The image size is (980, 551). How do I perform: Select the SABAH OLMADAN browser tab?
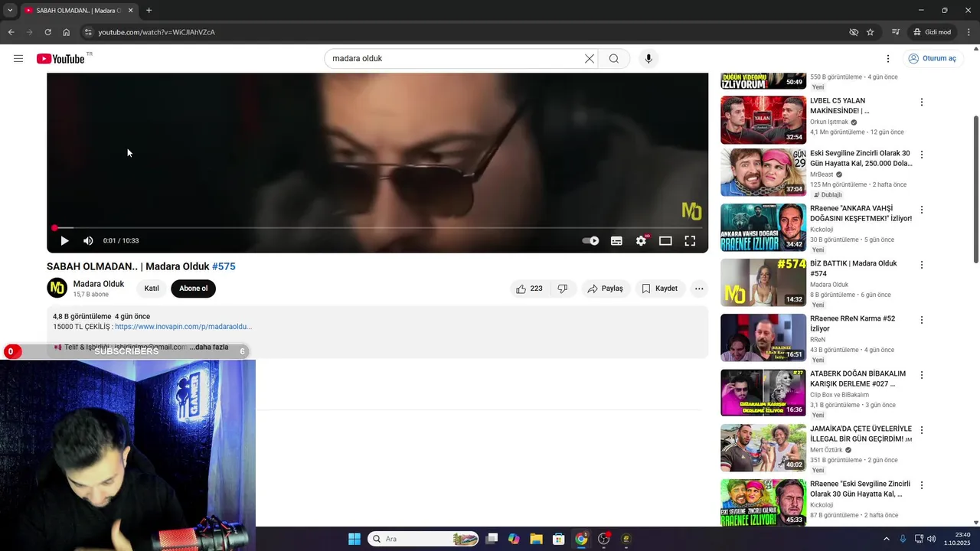[79, 10]
